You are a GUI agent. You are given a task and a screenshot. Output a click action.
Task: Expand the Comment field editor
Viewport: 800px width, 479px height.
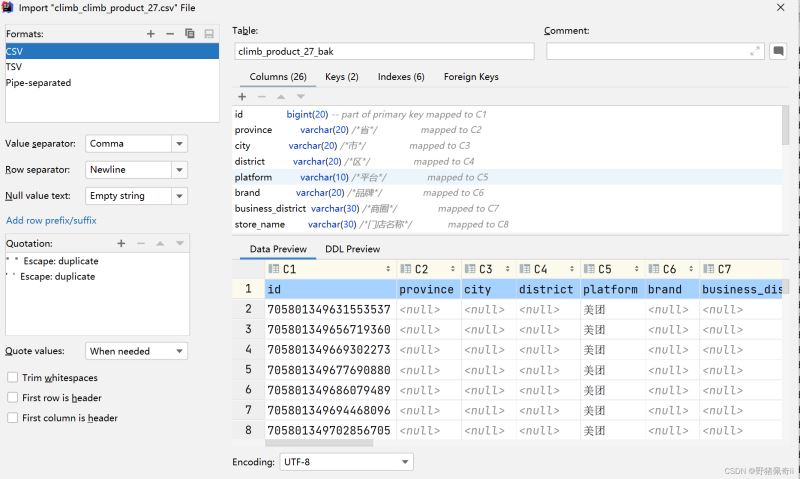click(x=755, y=51)
